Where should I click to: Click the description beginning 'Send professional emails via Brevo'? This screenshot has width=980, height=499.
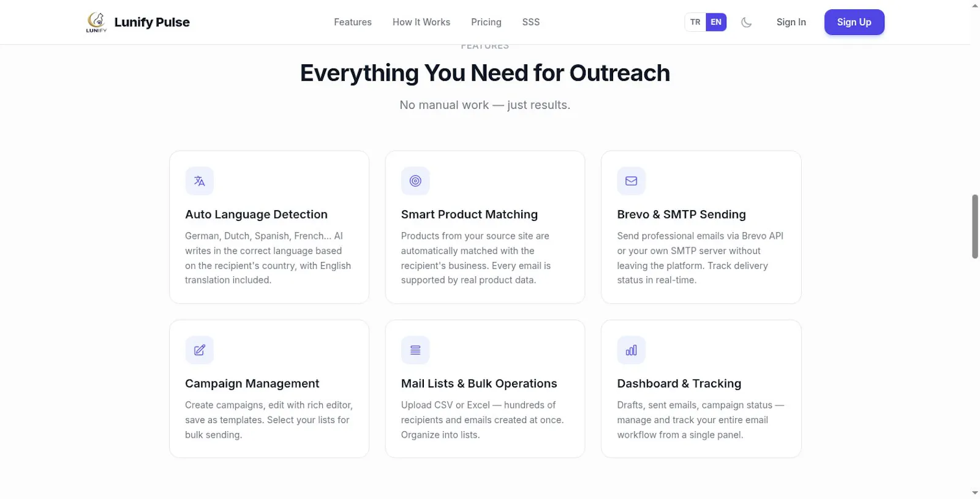pos(700,258)
